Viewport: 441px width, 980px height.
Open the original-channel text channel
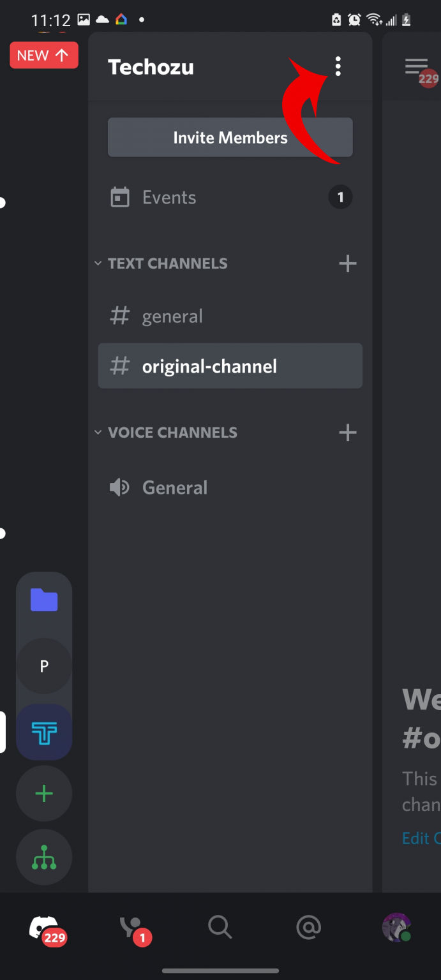pyautogui.click(x=209, y=366)
